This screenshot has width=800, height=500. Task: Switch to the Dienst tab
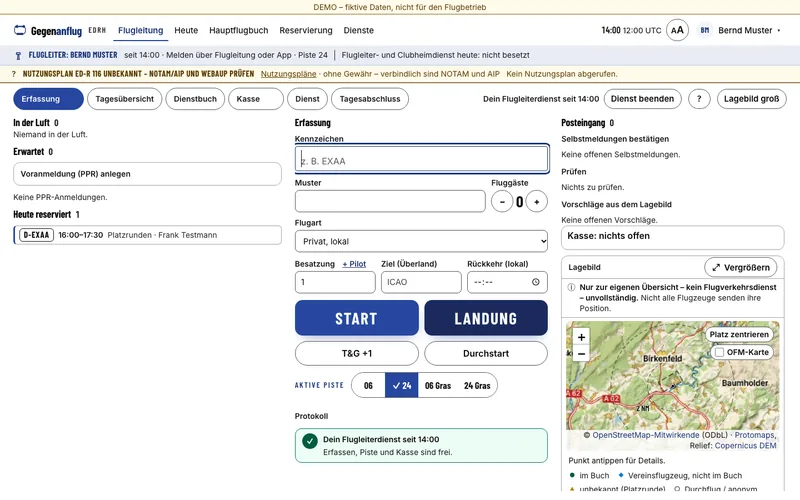tap(307, 99)
